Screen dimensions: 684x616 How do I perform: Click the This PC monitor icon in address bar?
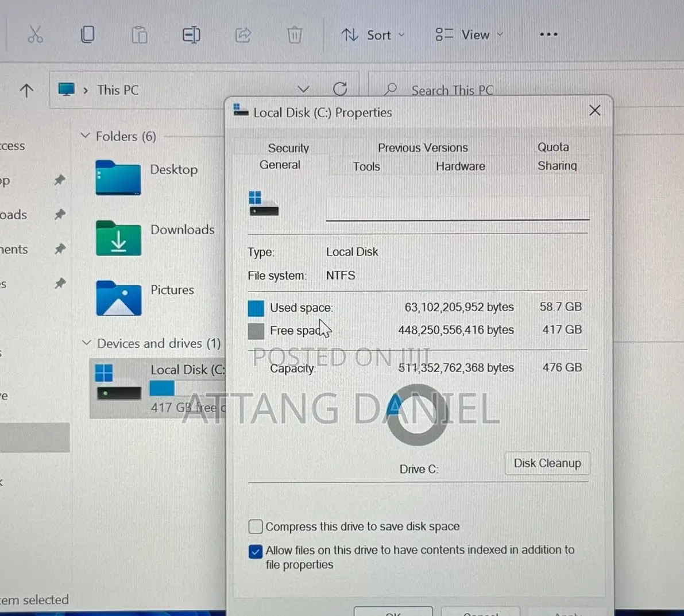[x=66, y=90]
